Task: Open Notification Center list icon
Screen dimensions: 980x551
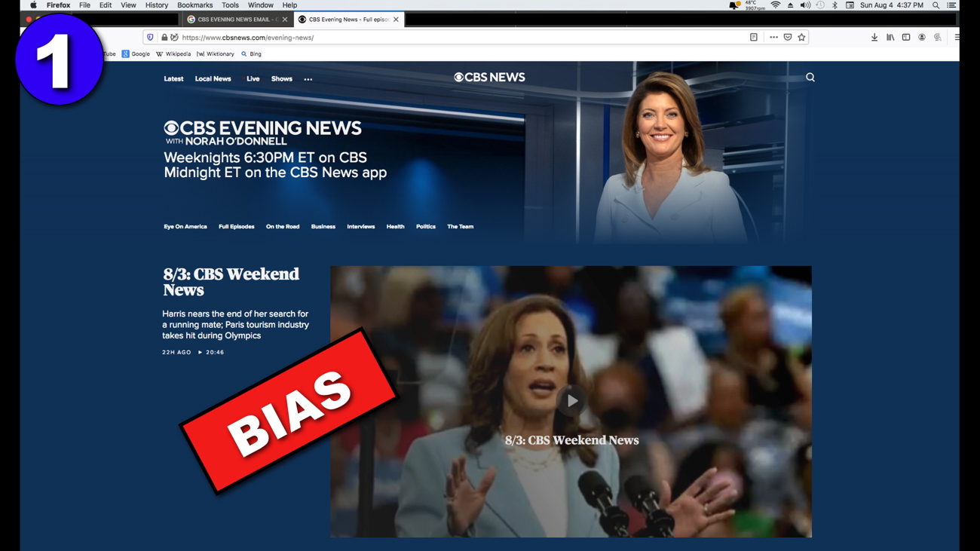Action: (x=951, y=5)
